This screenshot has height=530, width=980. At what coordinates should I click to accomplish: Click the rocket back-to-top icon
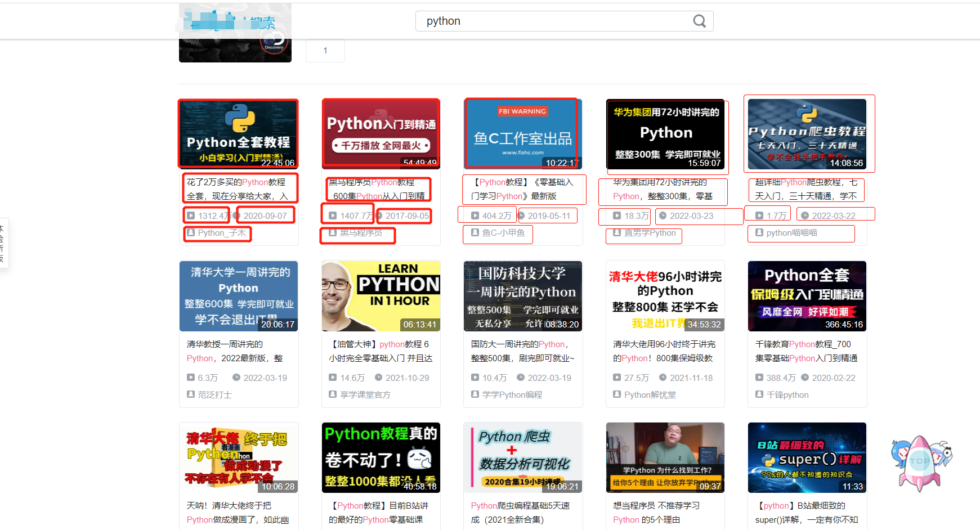[x=921, y=463]
